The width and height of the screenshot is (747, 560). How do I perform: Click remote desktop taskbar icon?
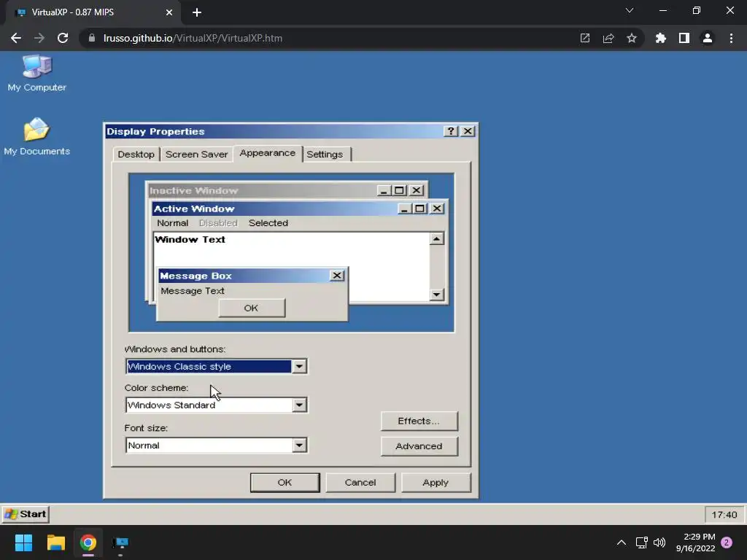(120, 542)
